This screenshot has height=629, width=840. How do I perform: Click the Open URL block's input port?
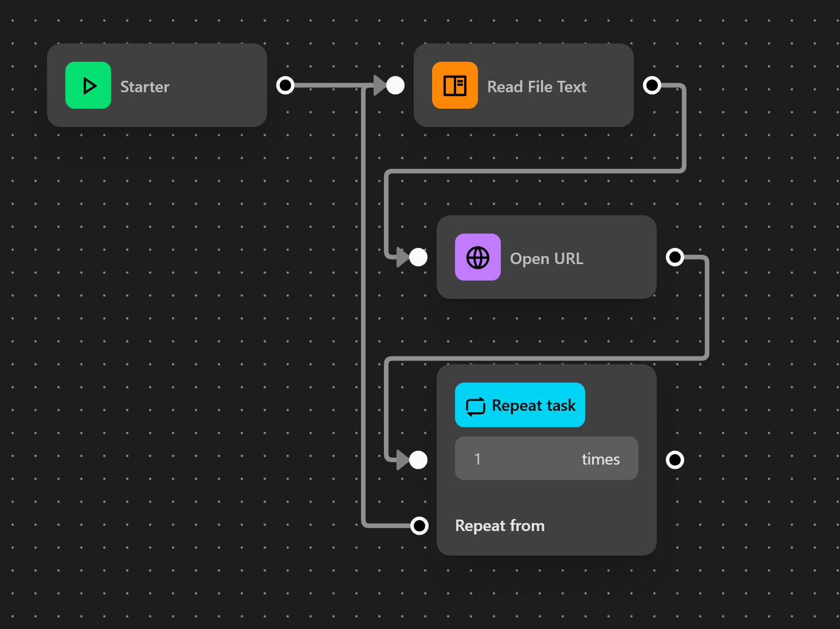pos(418,257)
